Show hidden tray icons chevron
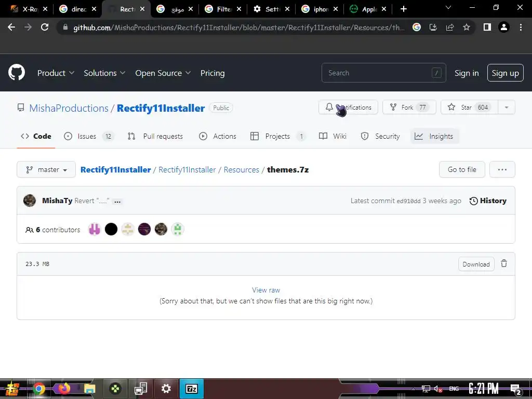Viewport: 532px width, 399px height. (x=413, y=389)
